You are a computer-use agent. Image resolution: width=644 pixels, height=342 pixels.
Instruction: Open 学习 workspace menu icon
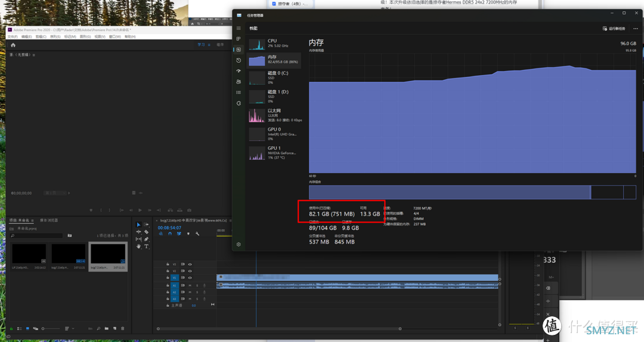pos(209,45)
